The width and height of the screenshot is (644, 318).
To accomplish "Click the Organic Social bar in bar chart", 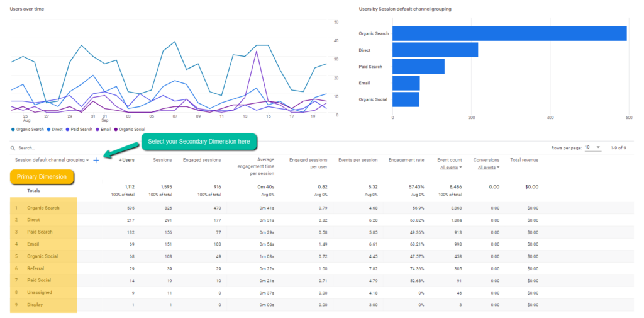I will tap(406, 99).
